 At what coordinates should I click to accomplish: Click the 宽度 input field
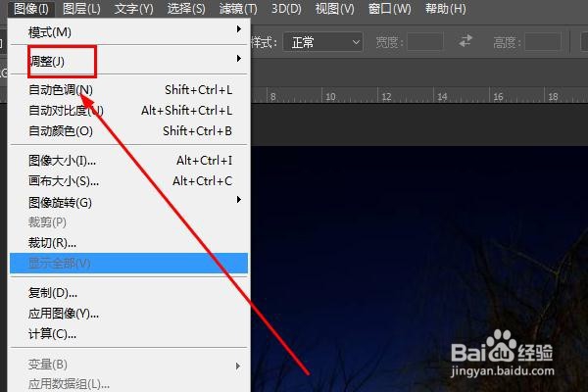(425, 41)
